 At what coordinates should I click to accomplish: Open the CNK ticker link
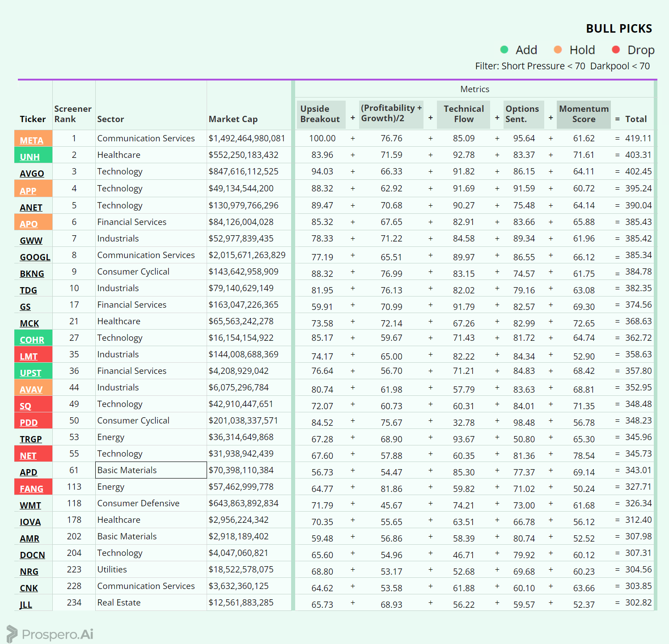click(x=29, y=588)
